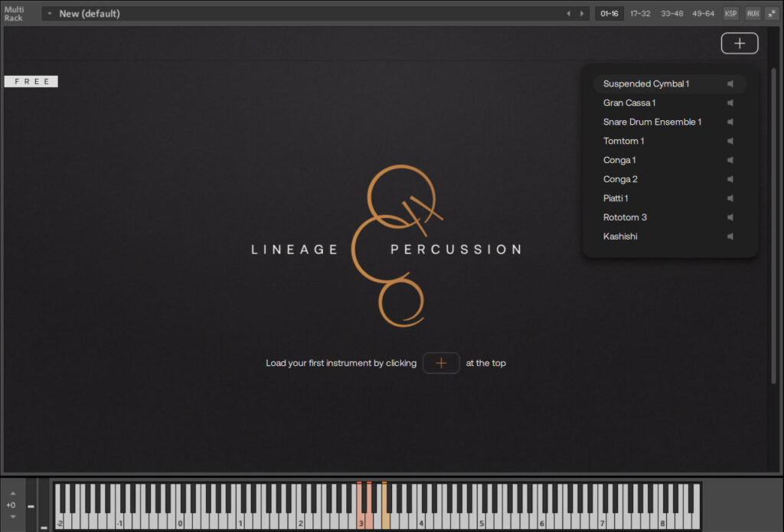The image size is (784, 532).
Task: Toggle the KSP script panel button
Action: pos(730,14)
